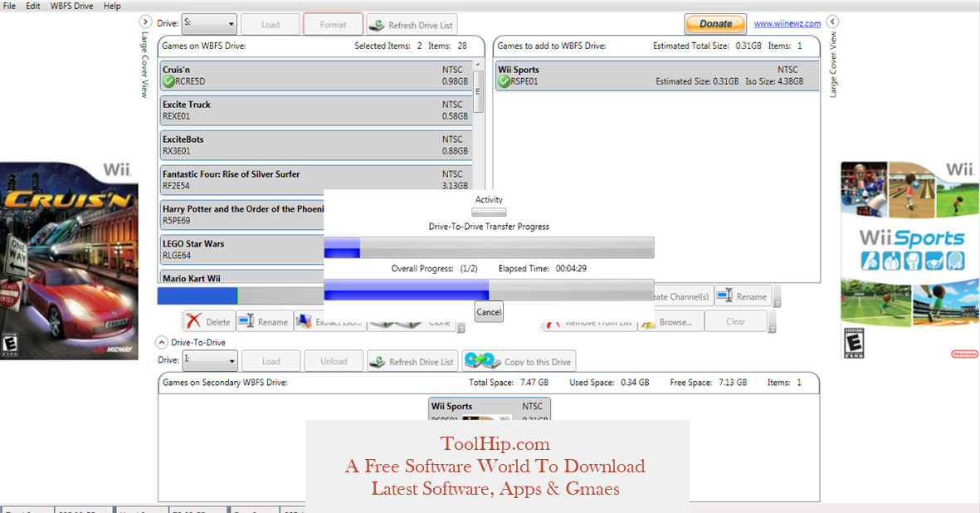Click the green check on Cruis'n
This screenshot has height=513, width=980.
tap(168, 81)
